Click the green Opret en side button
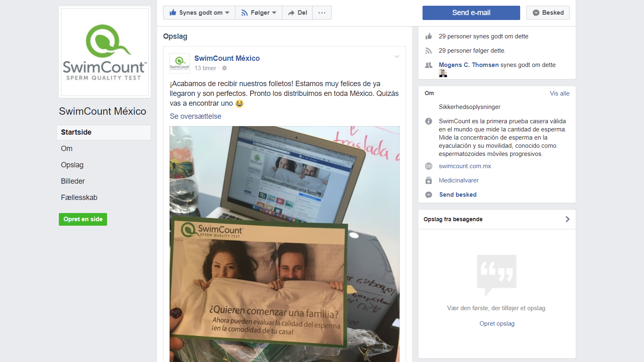The height and width of the screenshot is (362, 644). (x=83, y=219)
